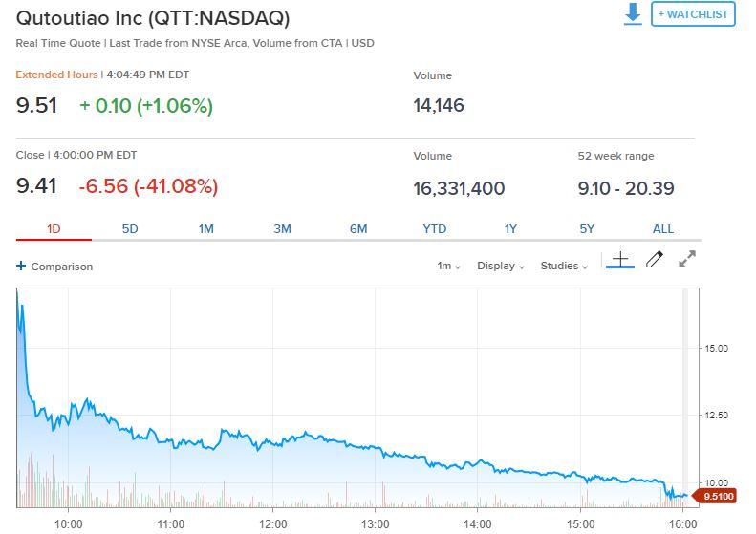Expand the Studies dropdown
Screen dimensions: 756x534
564,266
